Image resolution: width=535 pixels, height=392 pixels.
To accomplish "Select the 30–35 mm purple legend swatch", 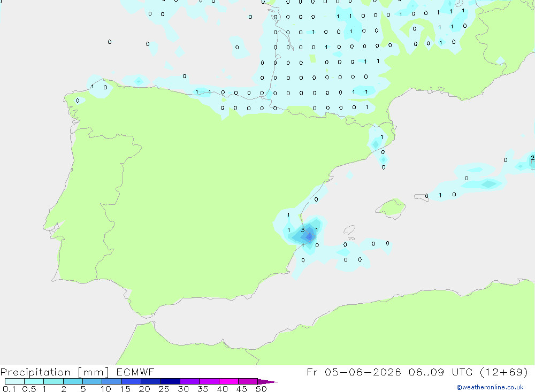I will point(190,381).
